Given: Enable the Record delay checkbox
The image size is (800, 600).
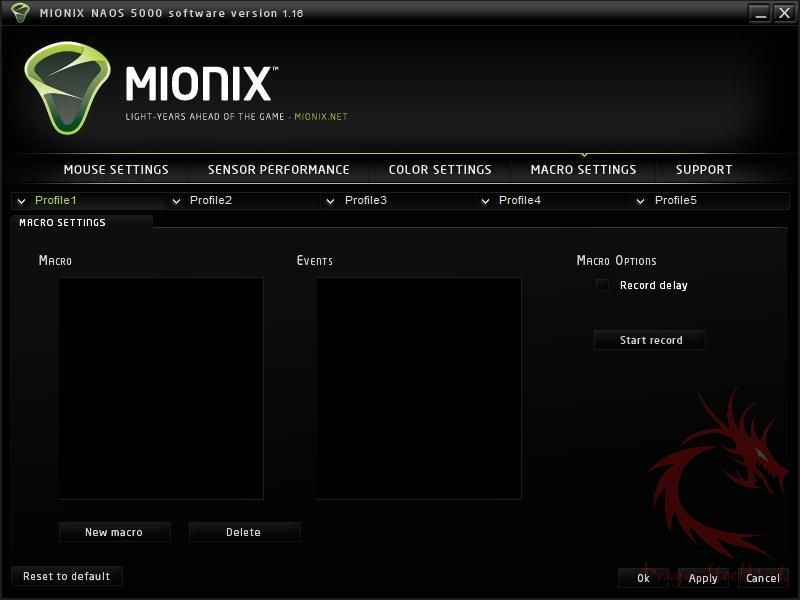Looking at the screenshot, I should click(x=603, y=285).
